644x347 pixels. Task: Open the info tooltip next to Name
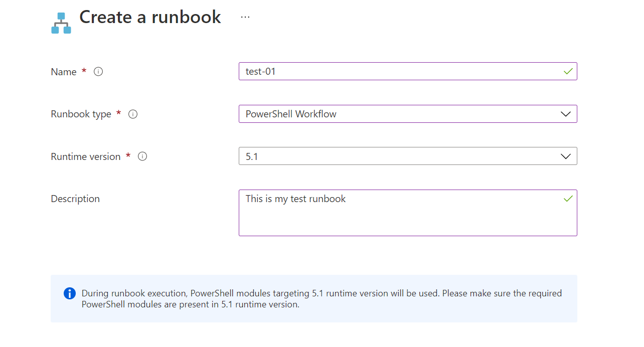(98, 72)
